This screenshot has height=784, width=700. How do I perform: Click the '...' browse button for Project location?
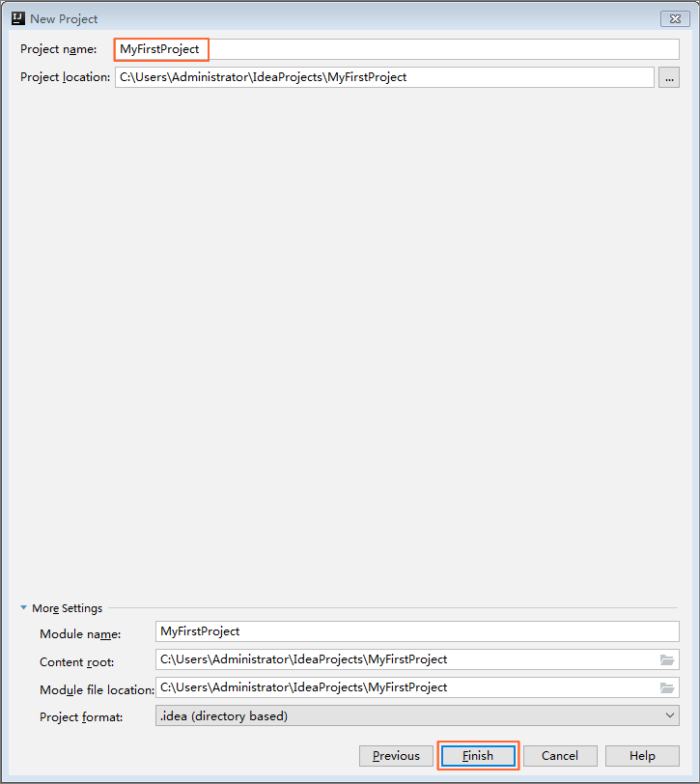[x=669, y=78]
